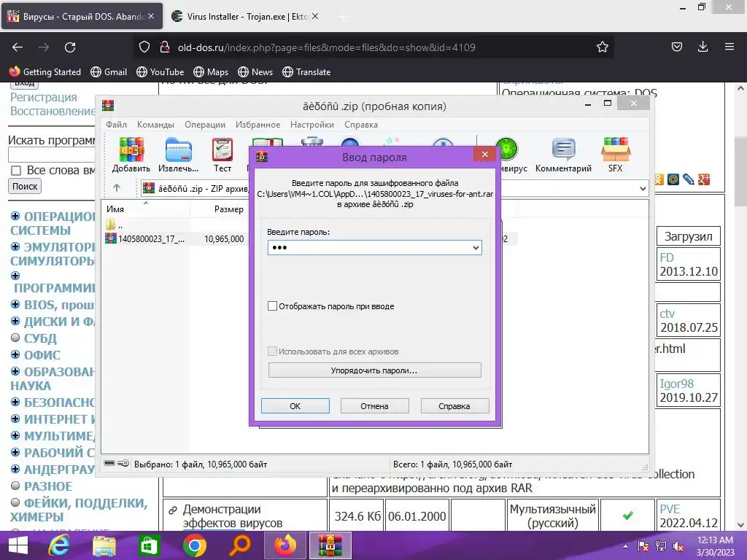This screenshot has height=560, width=747.
Task: Open the Комментарий toolbar tool
Action: 563,155
